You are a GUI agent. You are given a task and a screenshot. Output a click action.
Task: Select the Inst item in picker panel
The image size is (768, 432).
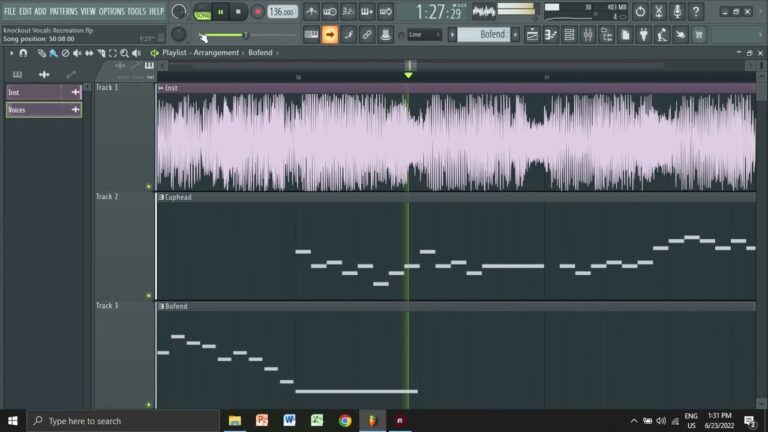(x=44, y=92)
